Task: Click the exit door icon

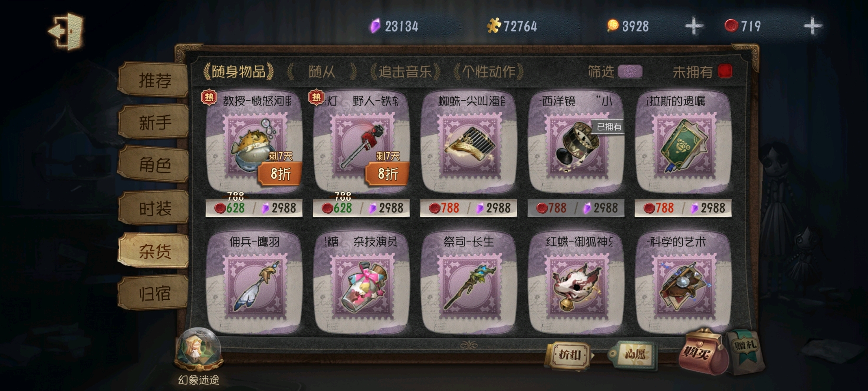Action: (66, 31)
